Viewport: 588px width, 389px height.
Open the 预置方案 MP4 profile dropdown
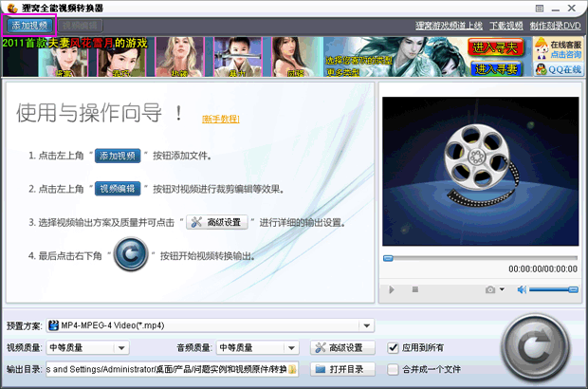point(210,325)
